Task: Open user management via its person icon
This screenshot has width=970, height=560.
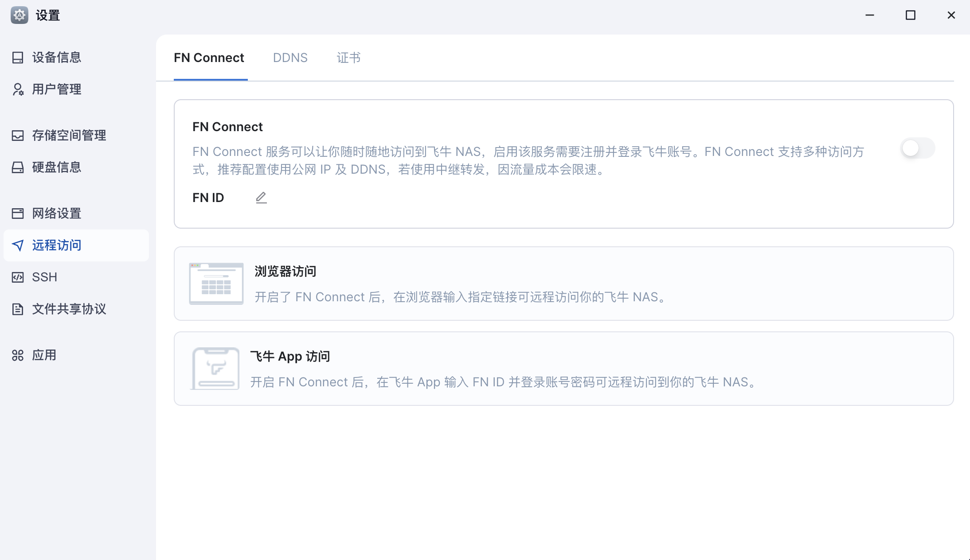Action: [x=18, y=89]
